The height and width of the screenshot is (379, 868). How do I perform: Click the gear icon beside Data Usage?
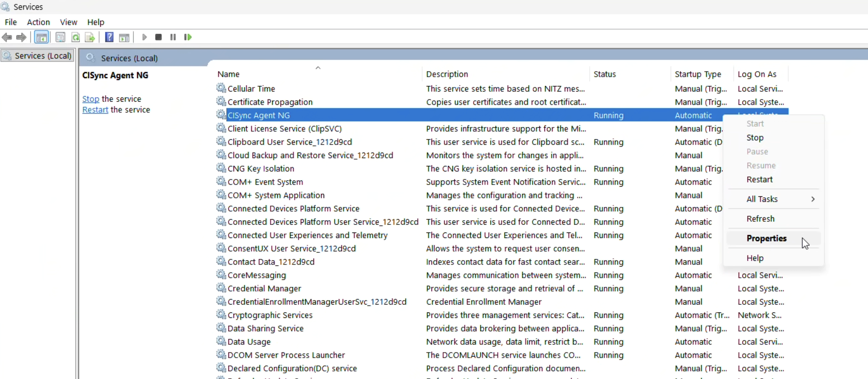click(x=221, y=341)
